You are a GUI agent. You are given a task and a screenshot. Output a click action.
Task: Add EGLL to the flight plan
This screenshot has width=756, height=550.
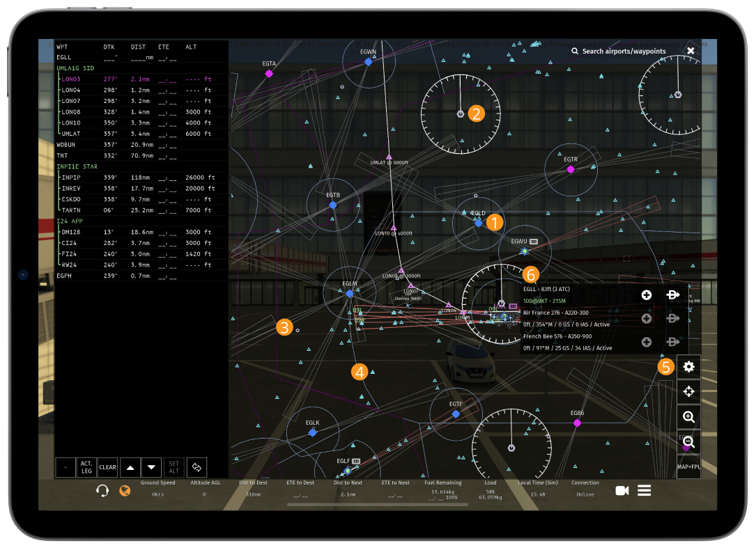coord(646,295)
